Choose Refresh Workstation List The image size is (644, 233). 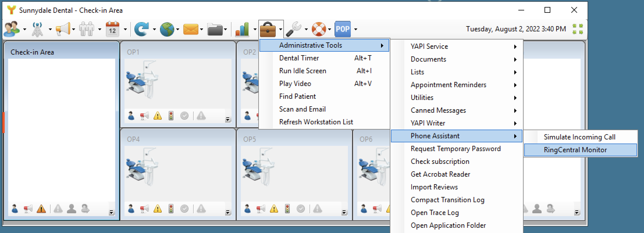tap(324, 122)
